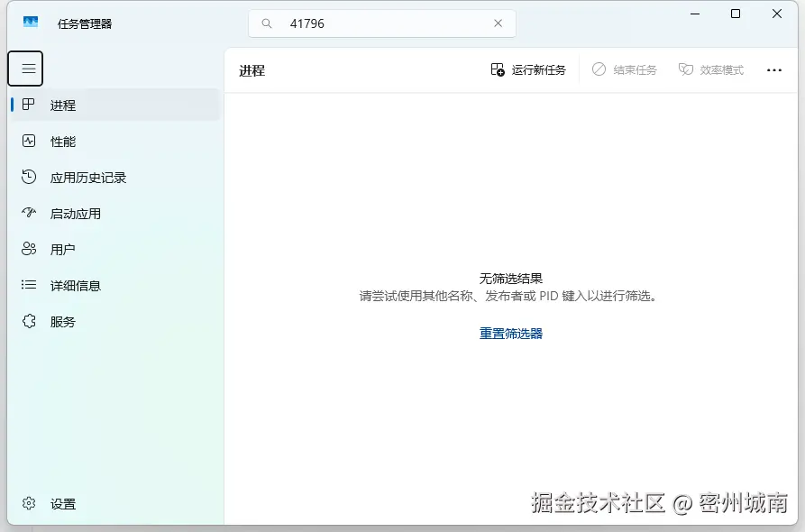Clear the search box with X
The width and height of the screenshot is (805, 532).
point(498,23)
